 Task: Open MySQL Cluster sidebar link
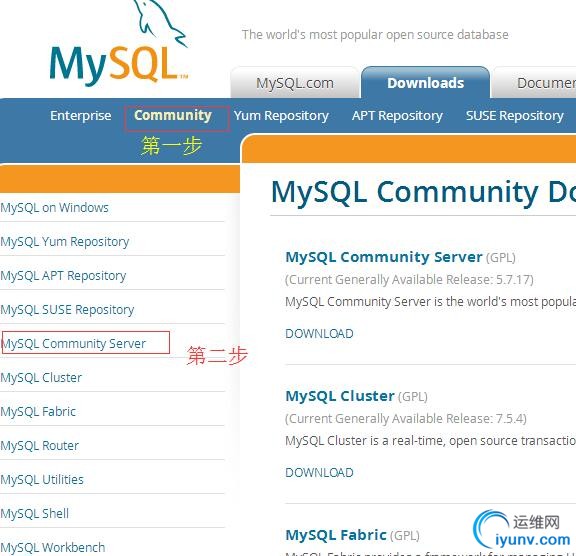[41, 378]
